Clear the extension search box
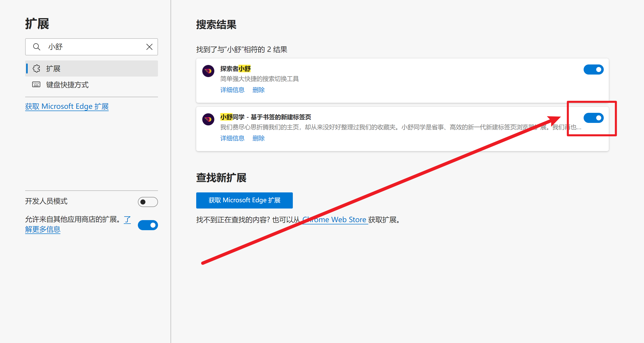Image resolution: width=644 pixels, height=343 pixels. coord(149,47)
